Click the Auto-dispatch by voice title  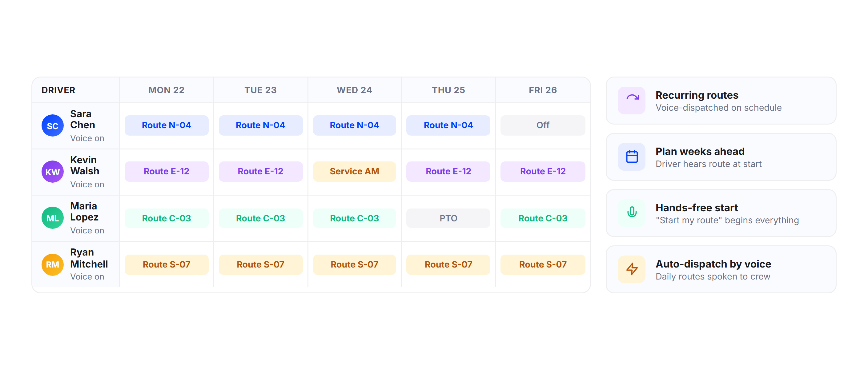pyautogui.click(x=713, y=264)
